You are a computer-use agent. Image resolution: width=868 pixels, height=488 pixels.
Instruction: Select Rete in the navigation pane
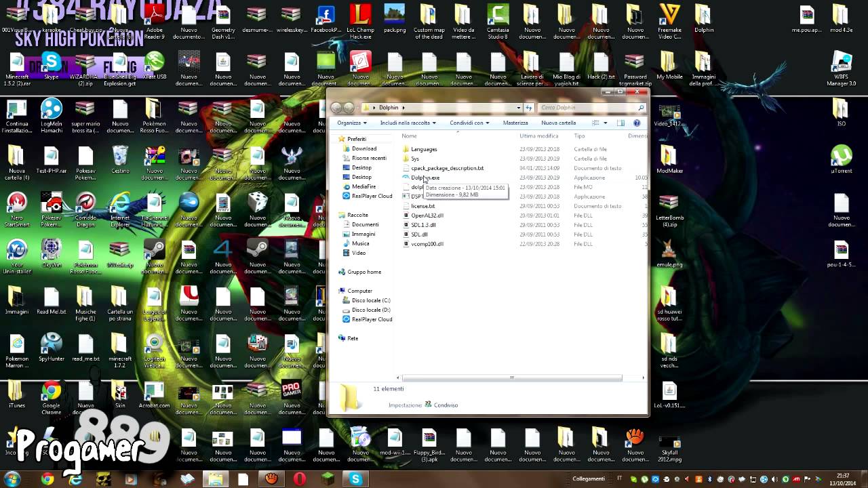[352, 338]
